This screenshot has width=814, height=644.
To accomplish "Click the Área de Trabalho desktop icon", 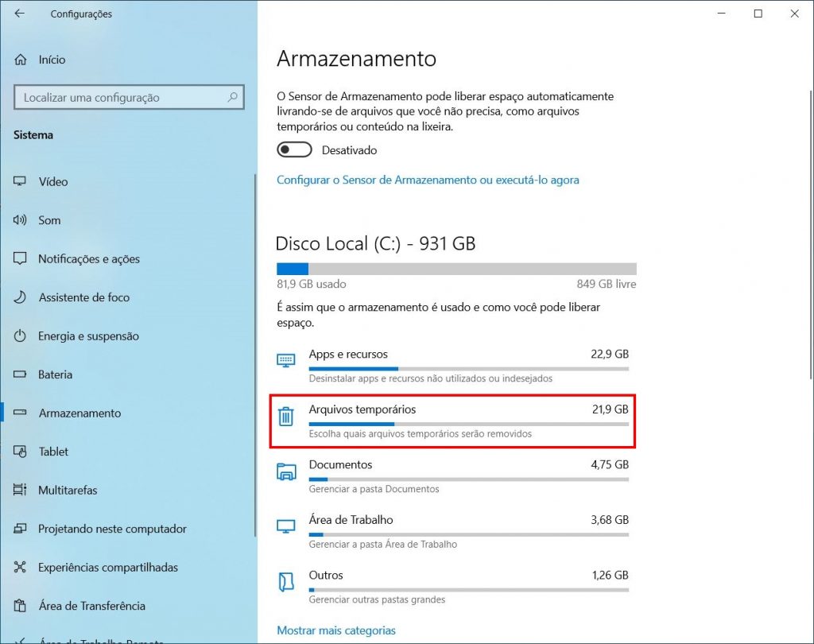I will [x=286, y=526].
